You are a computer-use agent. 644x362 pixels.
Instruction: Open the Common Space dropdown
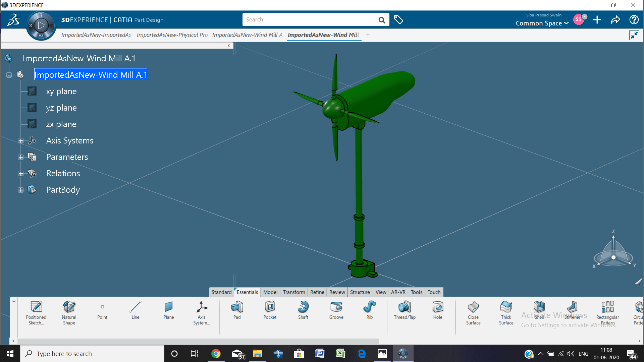pos(542,23)
